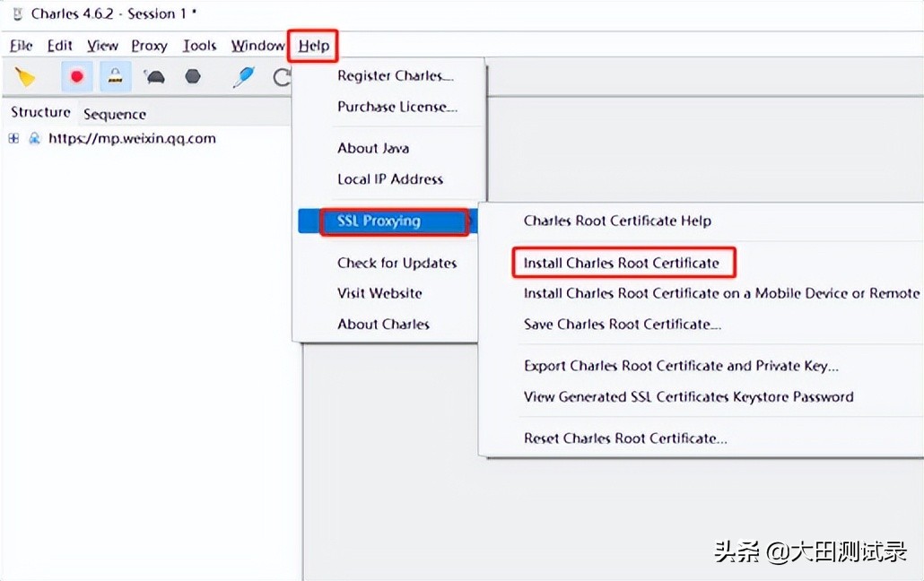Open the File menu
This screenshot has height=581, width=924.
(21, 46)
